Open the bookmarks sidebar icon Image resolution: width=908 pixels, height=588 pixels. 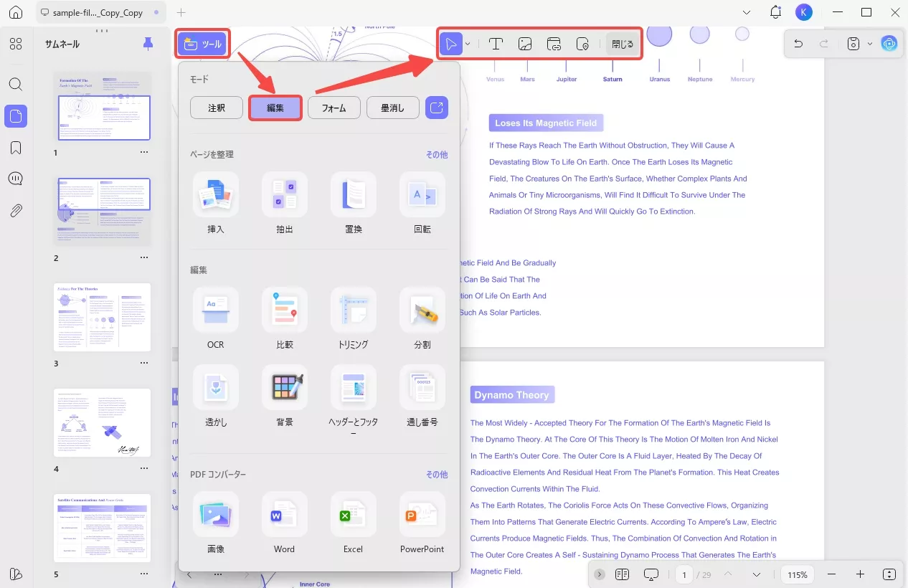[x=16, y=147]
